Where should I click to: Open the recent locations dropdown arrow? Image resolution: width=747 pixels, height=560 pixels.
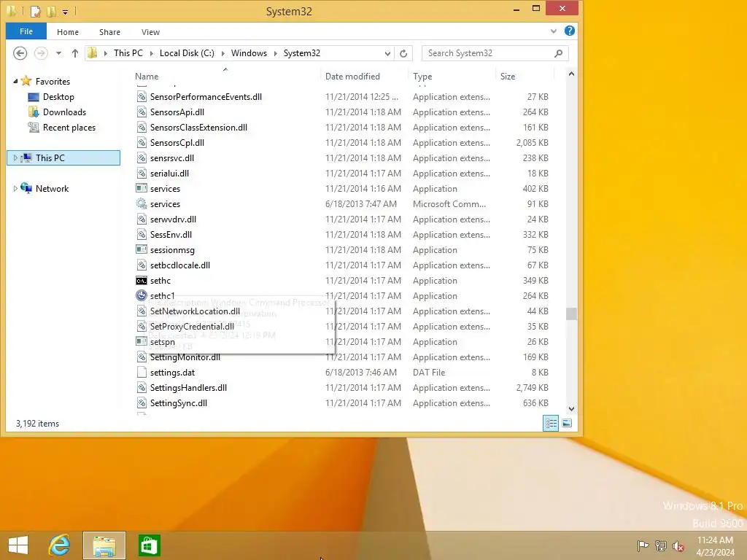[x=58, y=53]
